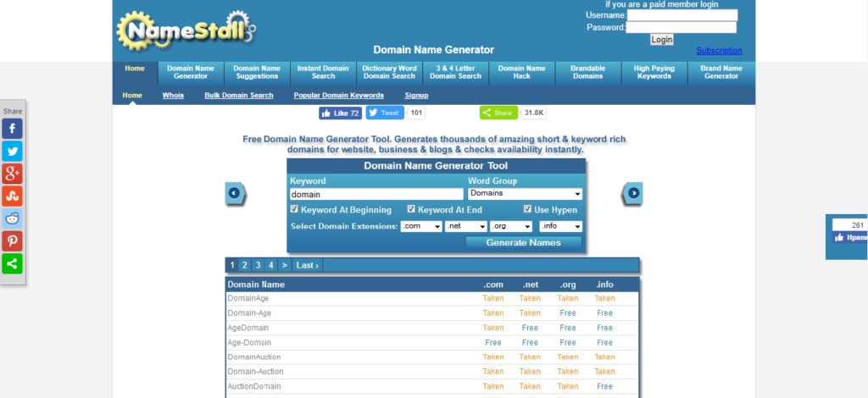Open the .info extension dropdown
Image resolution: width=868 pixels, height=398 pixels.
(561, 226)
